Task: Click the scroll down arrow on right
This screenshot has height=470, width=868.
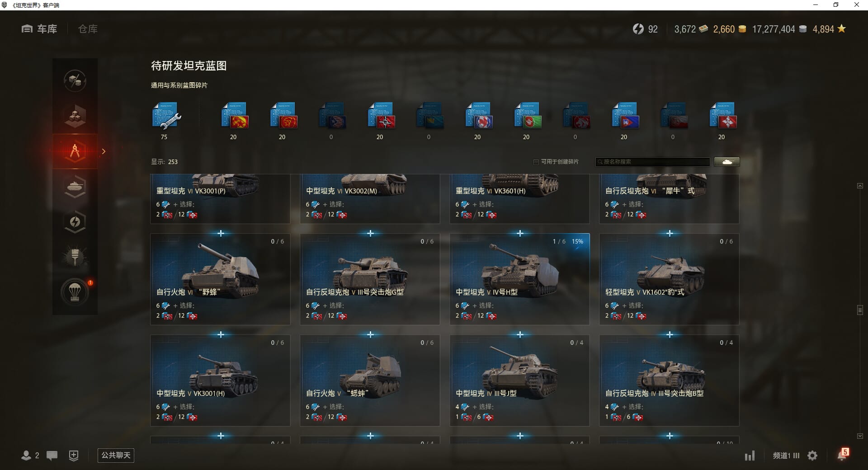Action: point(860,436)
